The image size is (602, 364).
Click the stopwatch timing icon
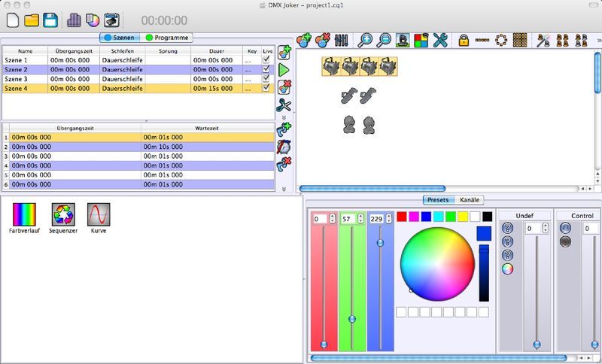[284, 147]
